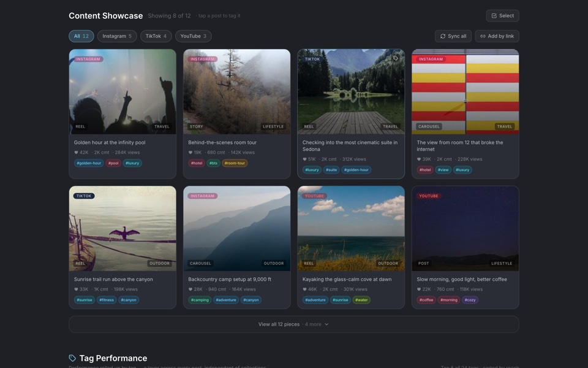Click the Tag Performance tag icon
Viewport: 588px width, 368px height.
[x=72, y=358]
